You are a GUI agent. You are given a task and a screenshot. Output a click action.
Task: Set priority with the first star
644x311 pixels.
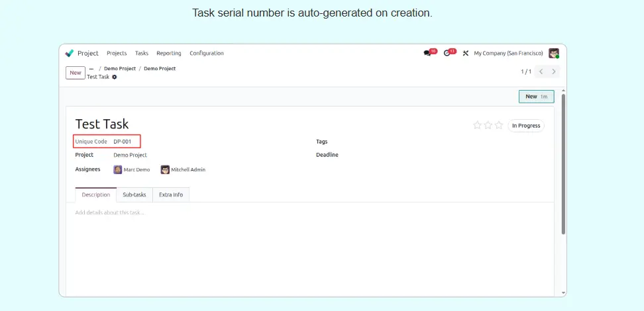click(x=477, y=126)
